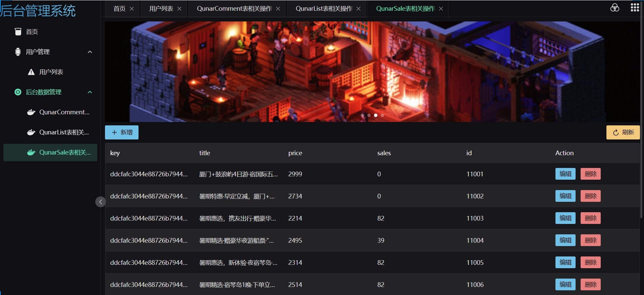Edit the row with id 11003
This screenshot has height=295, width=644.
point(566,218)
